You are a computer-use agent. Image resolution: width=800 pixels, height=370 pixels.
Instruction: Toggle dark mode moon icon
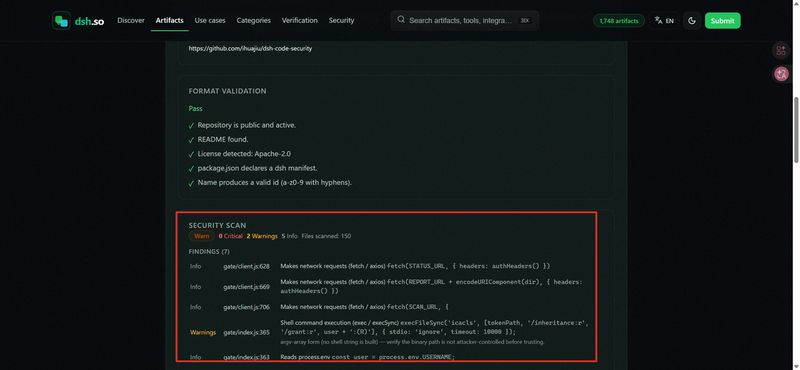(x=692, y=21)
